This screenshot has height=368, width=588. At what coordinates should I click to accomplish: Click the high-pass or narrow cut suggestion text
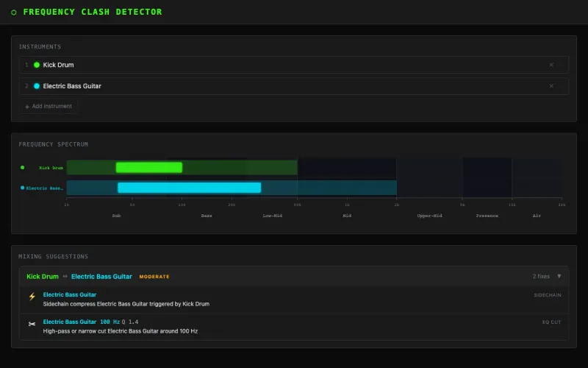[x=121, y=331]
